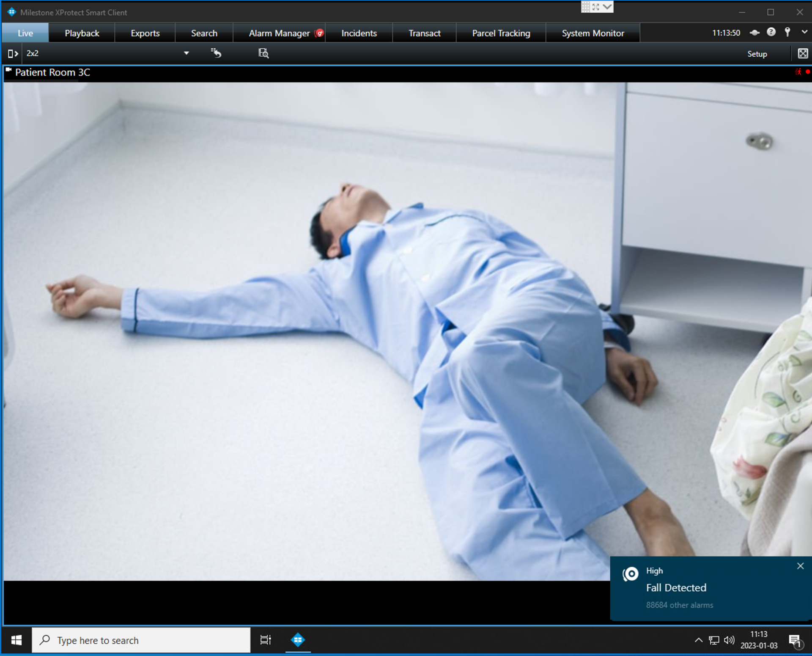This screenshot has width=812, height=656.
Task: Open the 2x2 view selector dropdown
Action: click(186, 53)
